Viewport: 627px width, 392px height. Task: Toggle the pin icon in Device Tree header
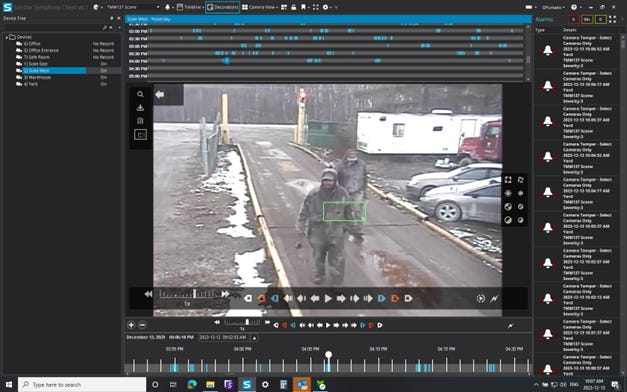(112, 18)
